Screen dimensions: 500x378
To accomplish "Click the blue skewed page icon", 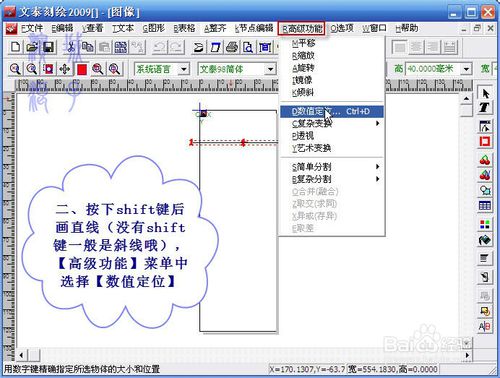I will 215,47.
